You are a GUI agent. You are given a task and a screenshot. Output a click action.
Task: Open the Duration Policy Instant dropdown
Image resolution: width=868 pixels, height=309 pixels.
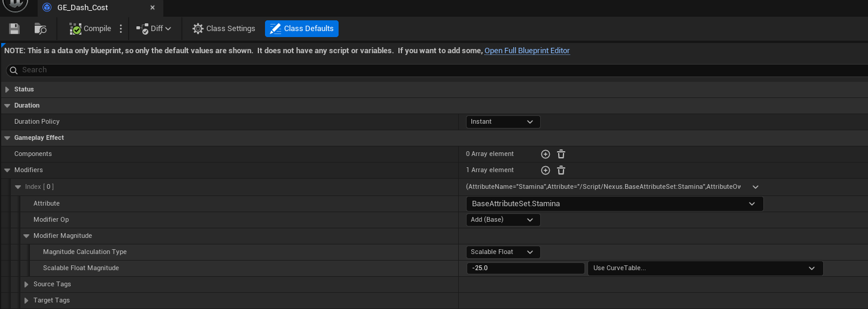502,122
